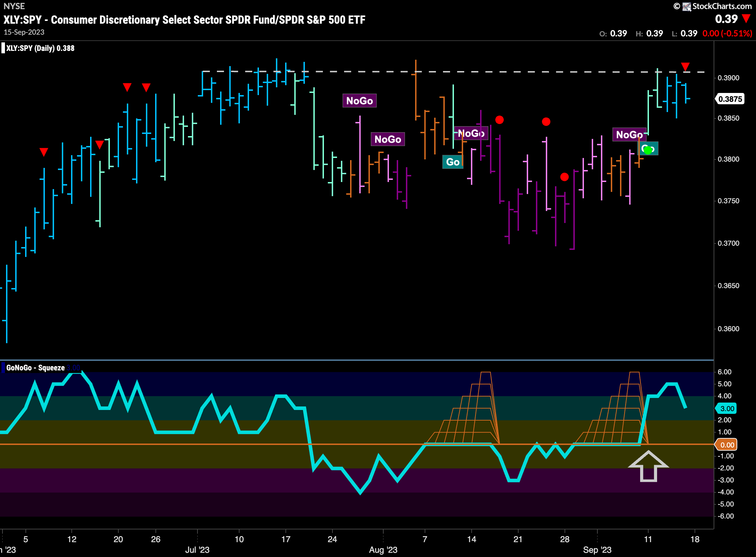The width and height of the screenshot is (756, 557).
Task: Click the High value H: 0.39
Action: coord(649,34)
